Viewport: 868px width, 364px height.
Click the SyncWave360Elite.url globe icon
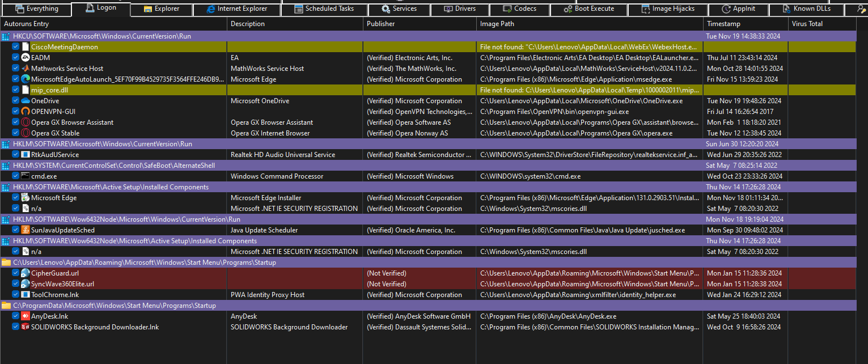coord(26,284)
